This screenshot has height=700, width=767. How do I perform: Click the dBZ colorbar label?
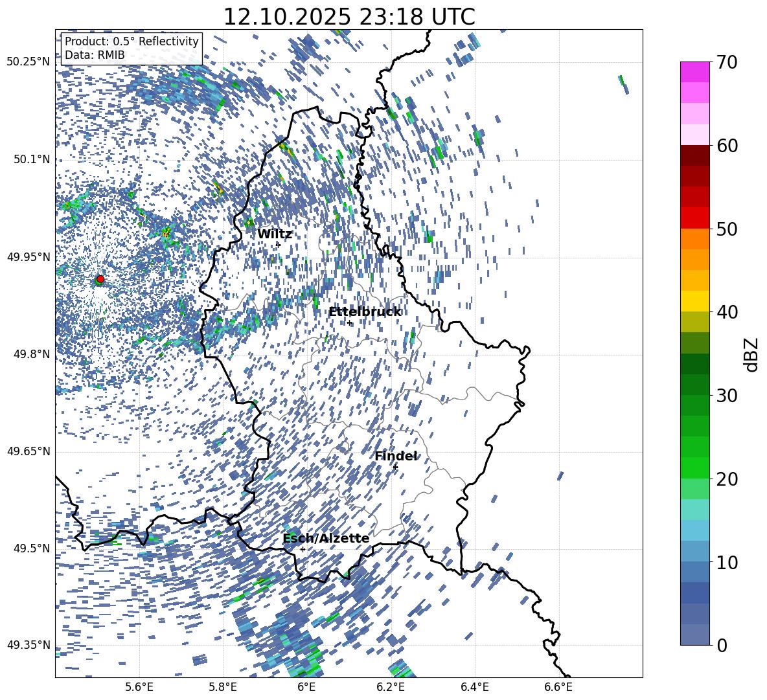click(751, 354)
